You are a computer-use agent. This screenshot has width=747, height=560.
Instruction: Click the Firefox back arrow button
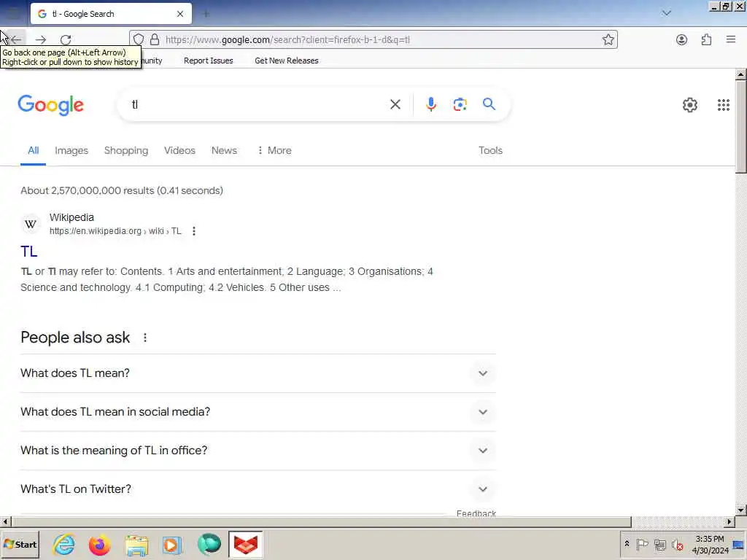16,39
